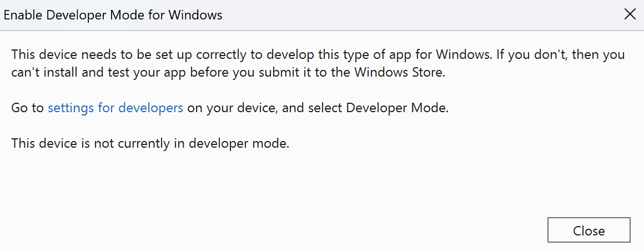Close the dialog with the X icon
Image resolution: width=644 pixels, height=251 pixels.
pyautogui.click(x=630, y=15)
